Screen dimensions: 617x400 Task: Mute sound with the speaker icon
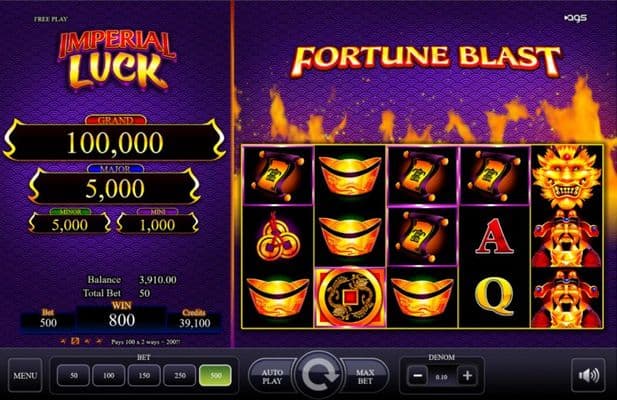point(588,375)
